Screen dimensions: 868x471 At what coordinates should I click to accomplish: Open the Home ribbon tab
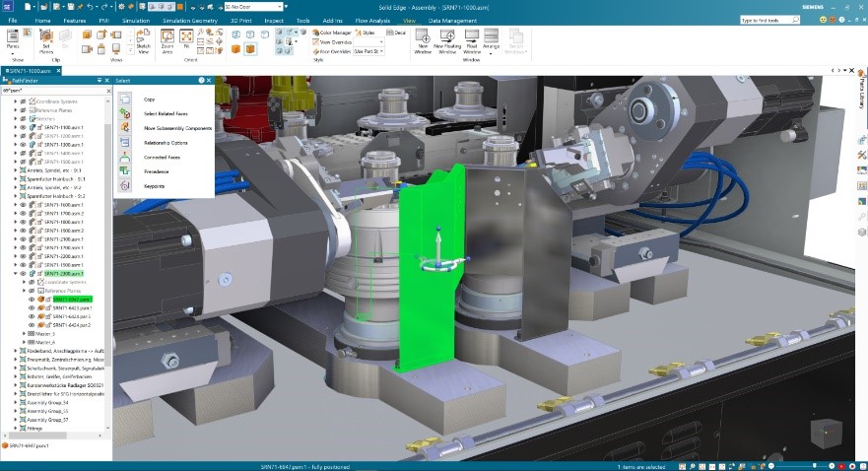[x=42, y=21]
